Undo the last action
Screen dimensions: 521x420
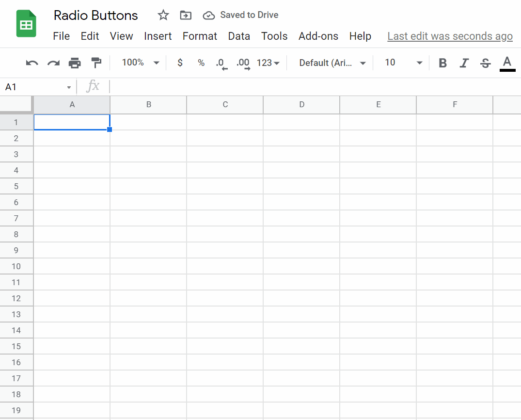32,63
